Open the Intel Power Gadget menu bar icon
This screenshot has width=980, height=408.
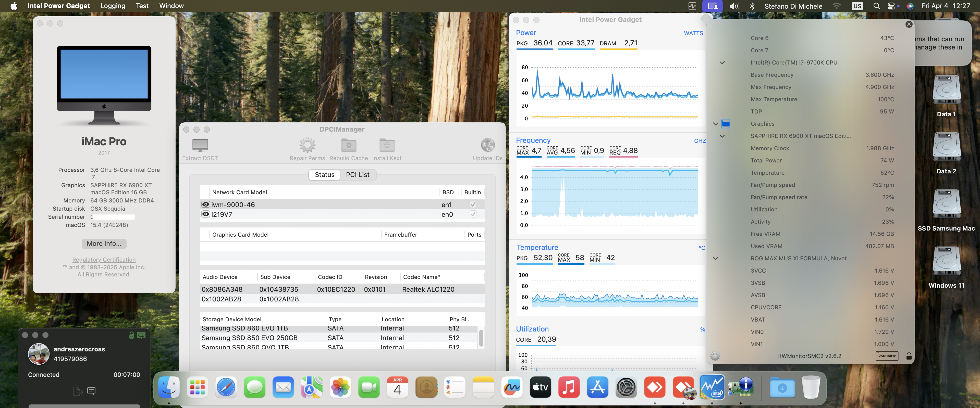pos(692,6)
